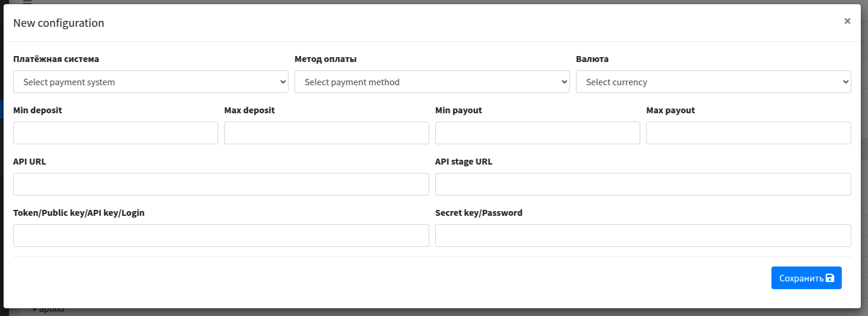Select the Min payout input field

tap(538, 133)
